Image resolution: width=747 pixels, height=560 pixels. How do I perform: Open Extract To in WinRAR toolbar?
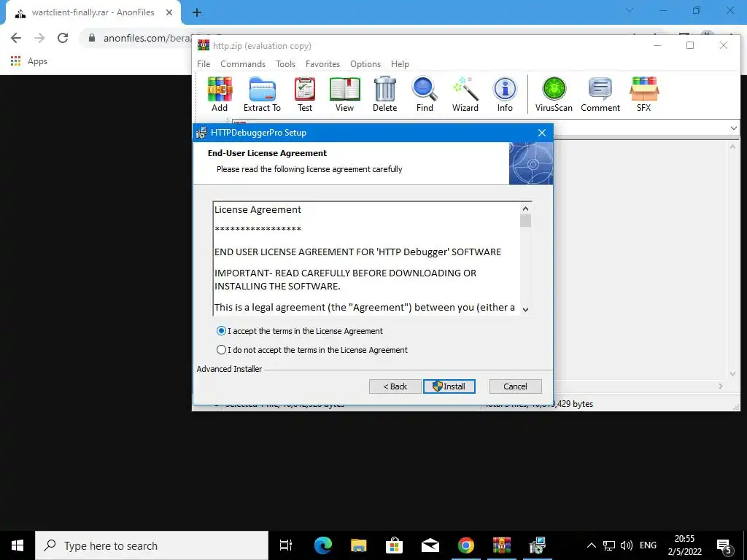[x=262, y=94]
